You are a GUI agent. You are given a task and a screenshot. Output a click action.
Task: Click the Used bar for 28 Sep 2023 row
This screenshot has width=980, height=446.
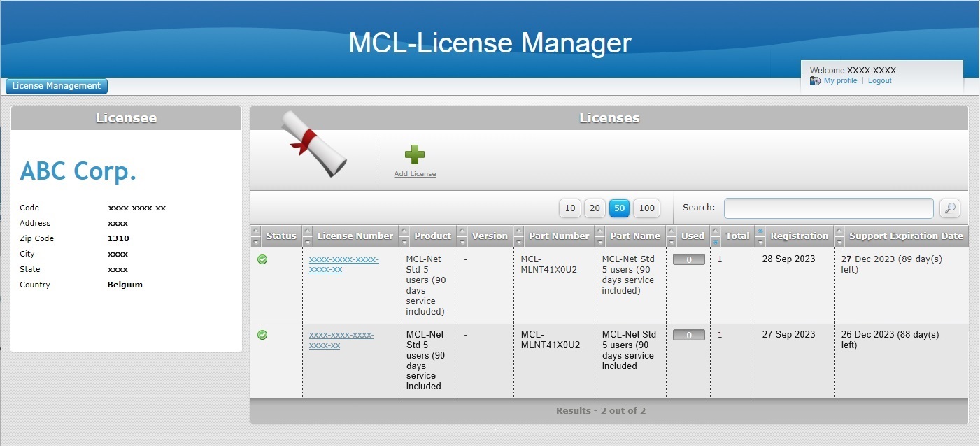point(689,259)
